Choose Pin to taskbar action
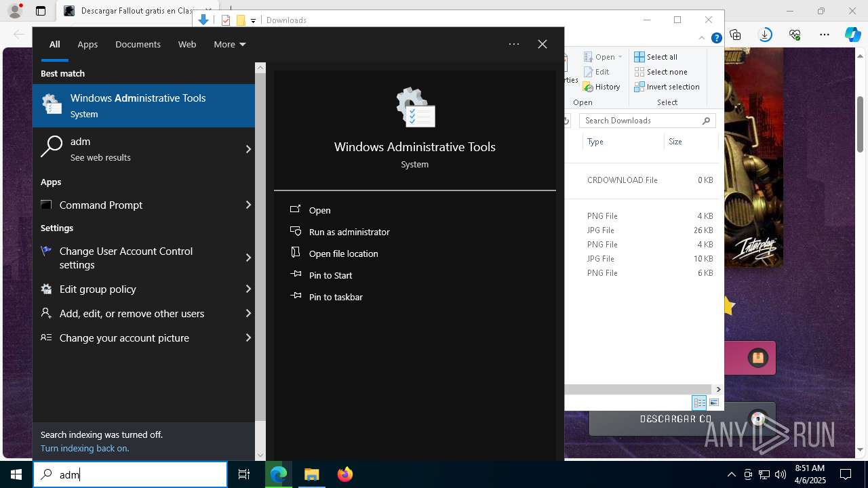868x488 pixels. pos(336,297)
